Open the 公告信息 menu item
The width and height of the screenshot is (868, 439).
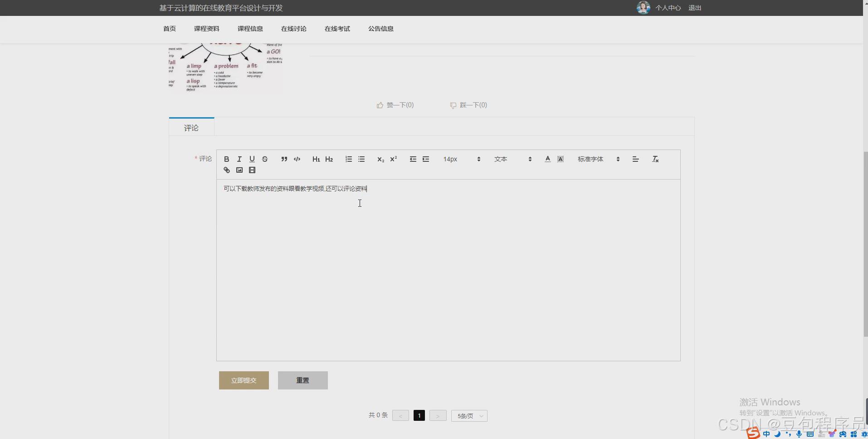[x=381, y=29]
